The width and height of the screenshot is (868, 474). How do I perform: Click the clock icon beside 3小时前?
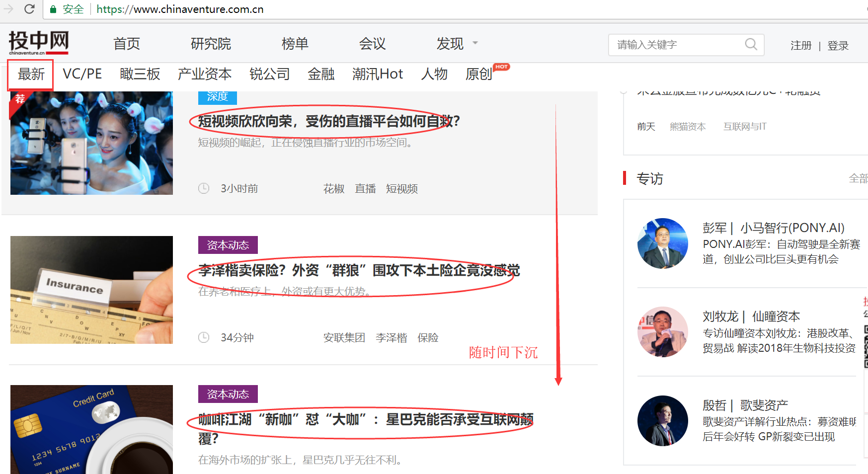(204, 188)
